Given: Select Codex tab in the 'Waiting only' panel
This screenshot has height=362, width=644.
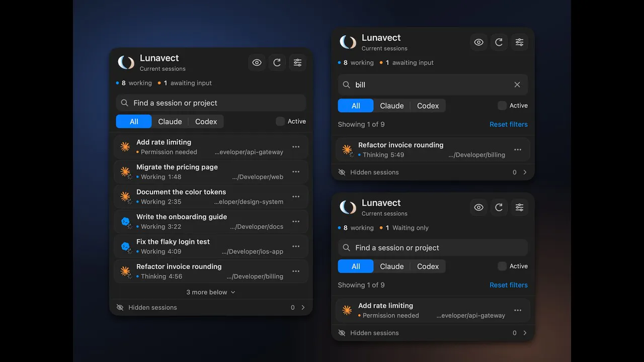Looking at the screenshot, I should tap(428, 266).
